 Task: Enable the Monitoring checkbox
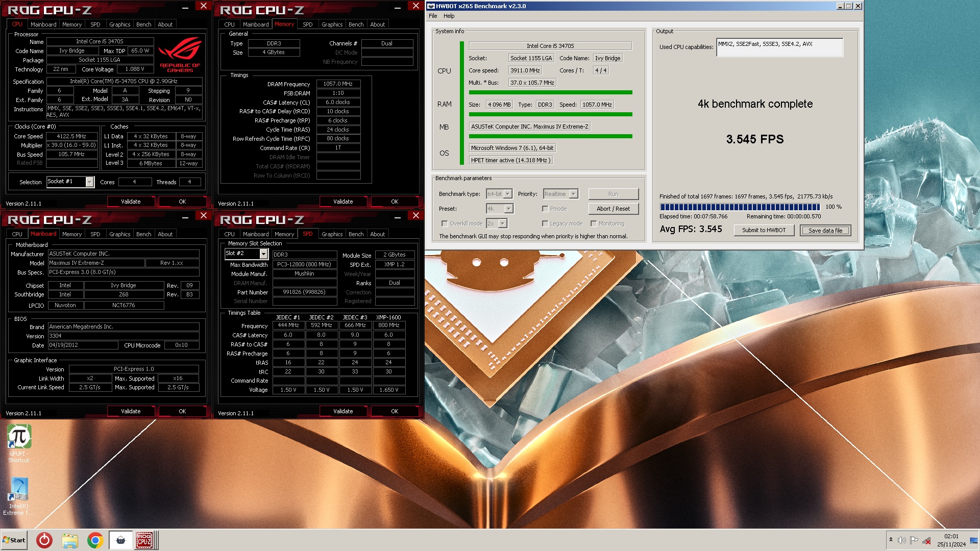tap(594, 223)
